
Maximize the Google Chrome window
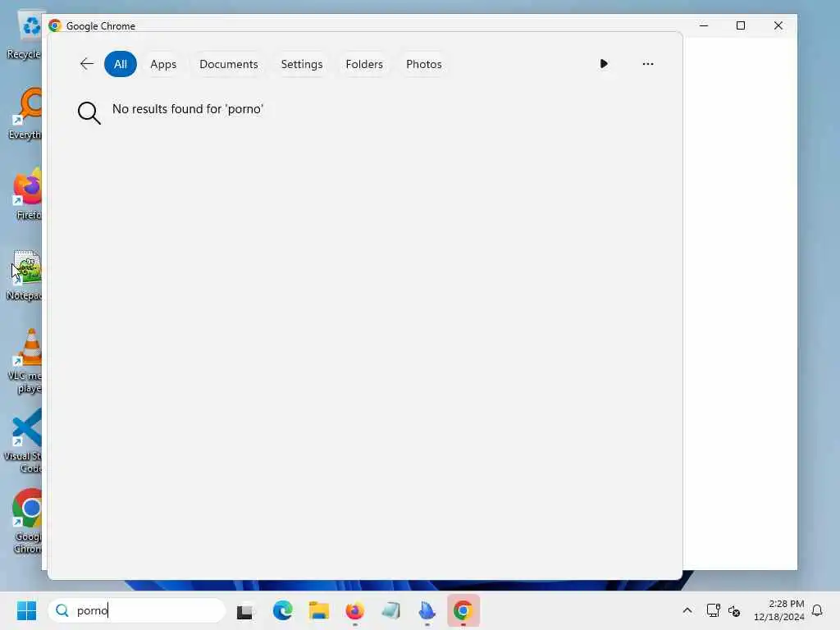741,25
